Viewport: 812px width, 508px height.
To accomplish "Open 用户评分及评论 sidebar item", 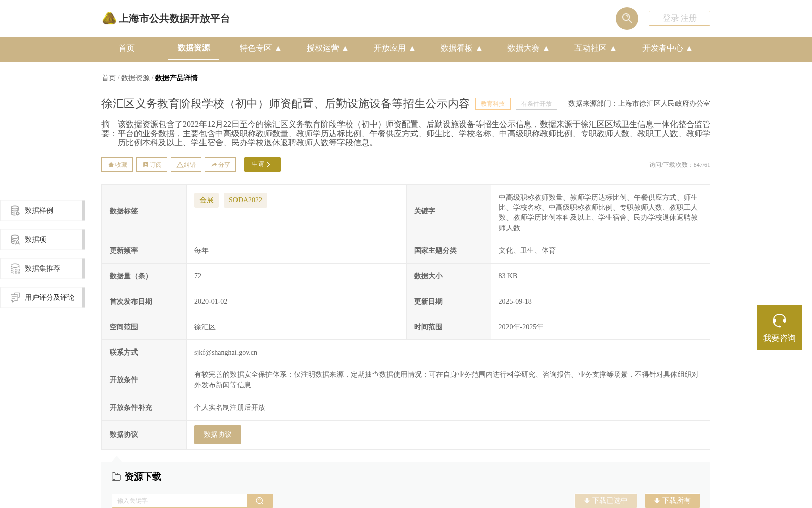I will 42,297.
